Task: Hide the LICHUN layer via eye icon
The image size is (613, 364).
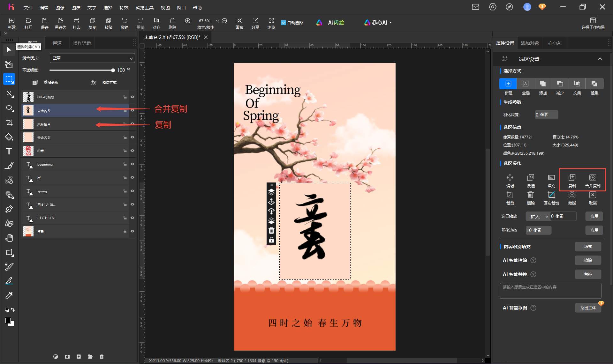Action: click(132, 218)
